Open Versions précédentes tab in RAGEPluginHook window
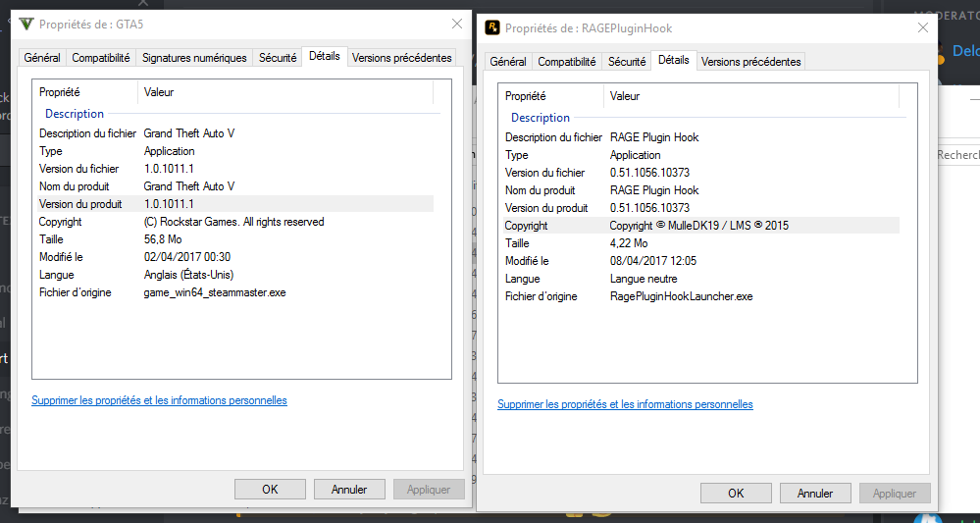Image resolution: width=980 pixels, height=523 pixels. click(x=750, y=62)
